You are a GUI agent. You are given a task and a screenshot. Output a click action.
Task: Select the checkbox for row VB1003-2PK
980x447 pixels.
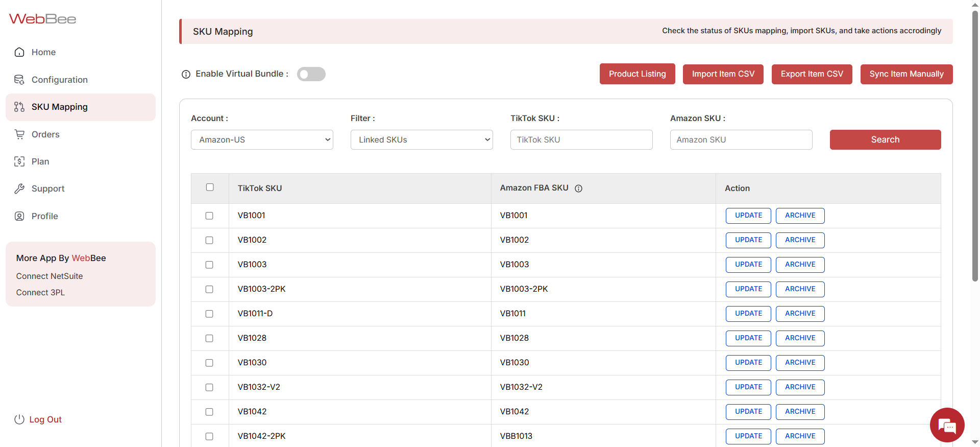point(209,289)
